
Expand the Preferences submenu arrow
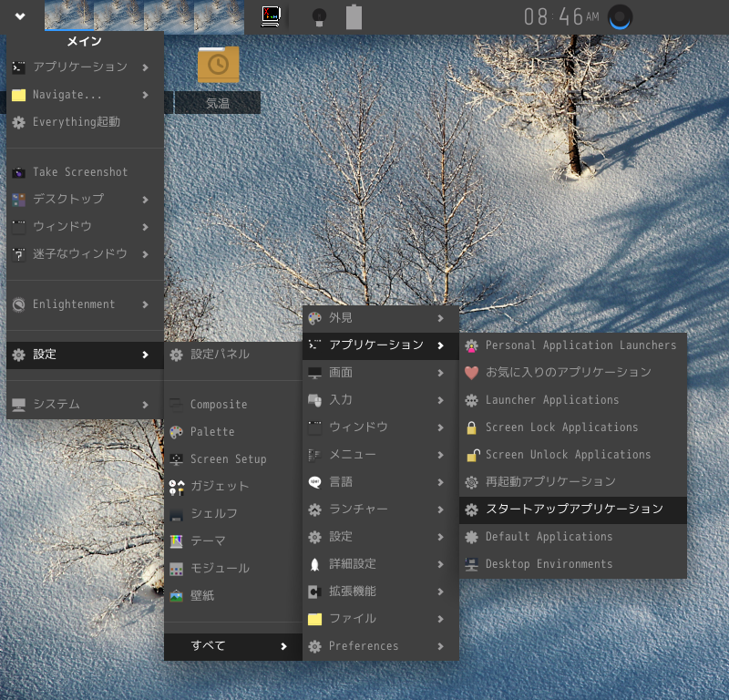[441, 646]
